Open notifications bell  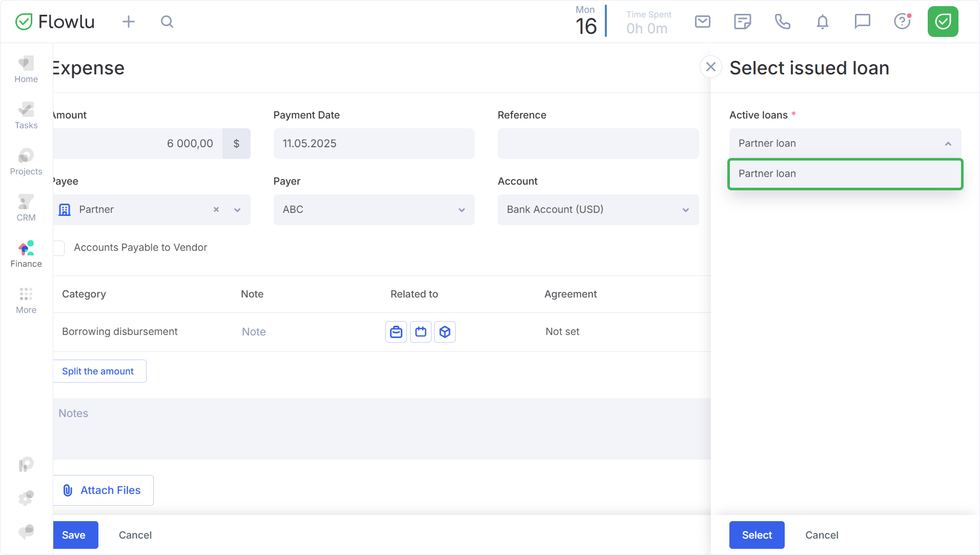click(x=822, y=22)
